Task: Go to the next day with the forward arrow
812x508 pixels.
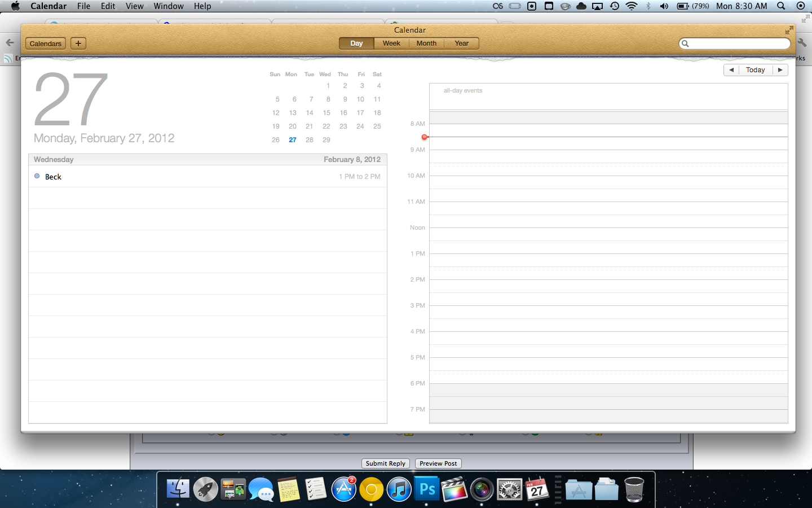Action: (780, 69)
